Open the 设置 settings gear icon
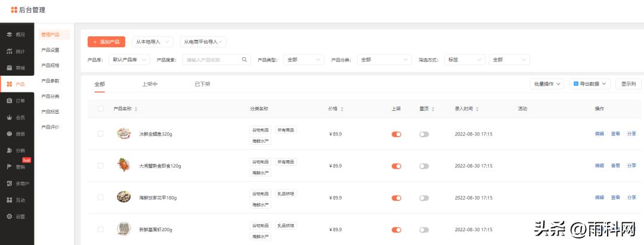This screenshot has width=644, height=245. pyautogui.click(x=10, y=216)
